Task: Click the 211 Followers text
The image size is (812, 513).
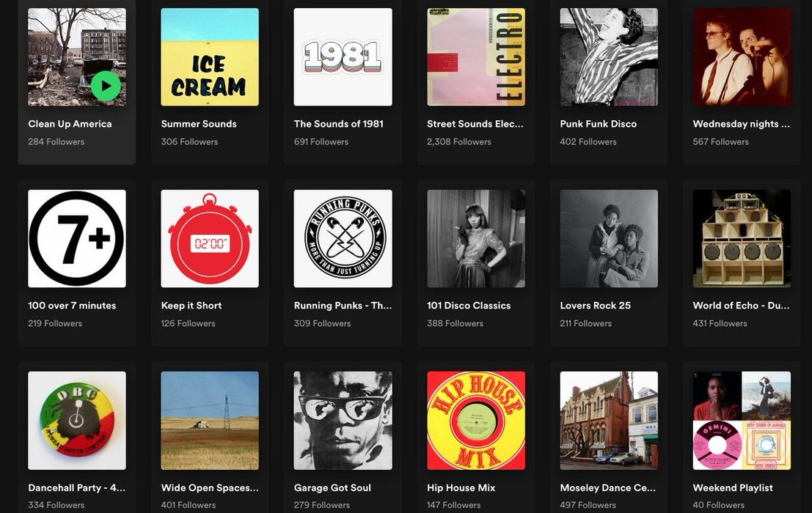Action: click(585, 323)
